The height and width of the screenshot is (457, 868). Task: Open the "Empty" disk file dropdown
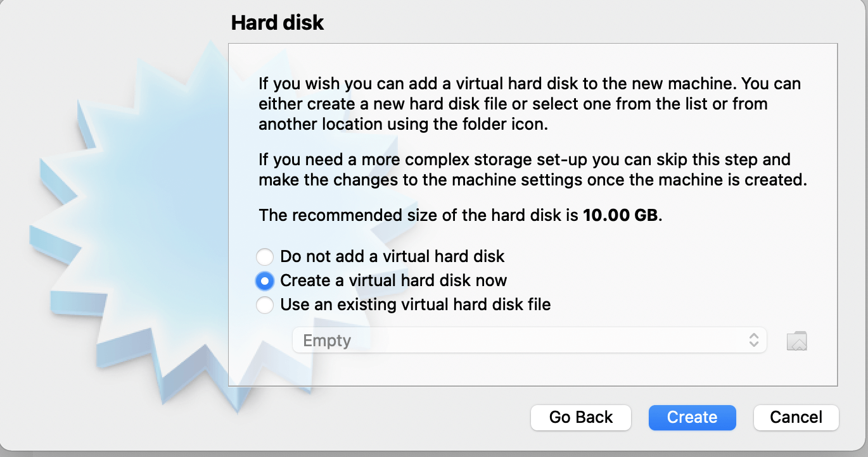(529, 341)
